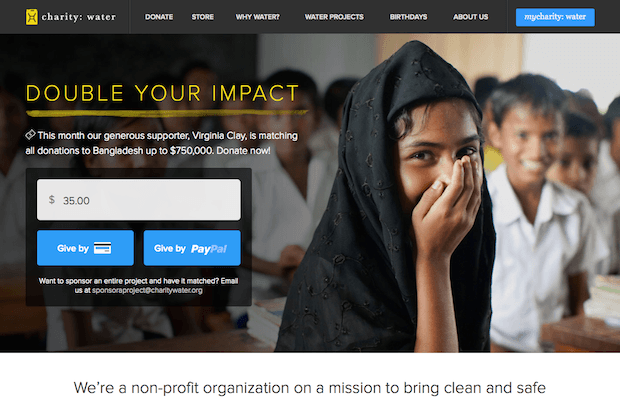Click the tag icon beside 'This month'
Viewport: 620px width, 400px height.
pyautogui.click(x=30, y=135)
